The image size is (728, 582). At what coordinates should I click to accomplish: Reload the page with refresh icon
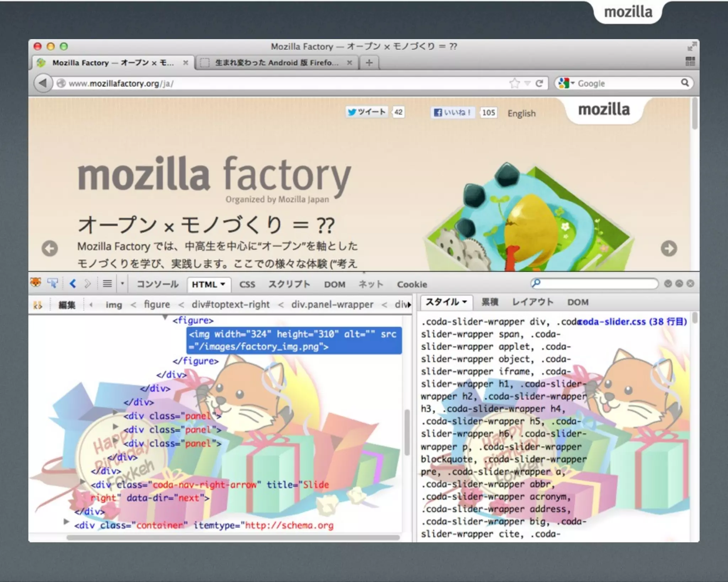(539, 83)
